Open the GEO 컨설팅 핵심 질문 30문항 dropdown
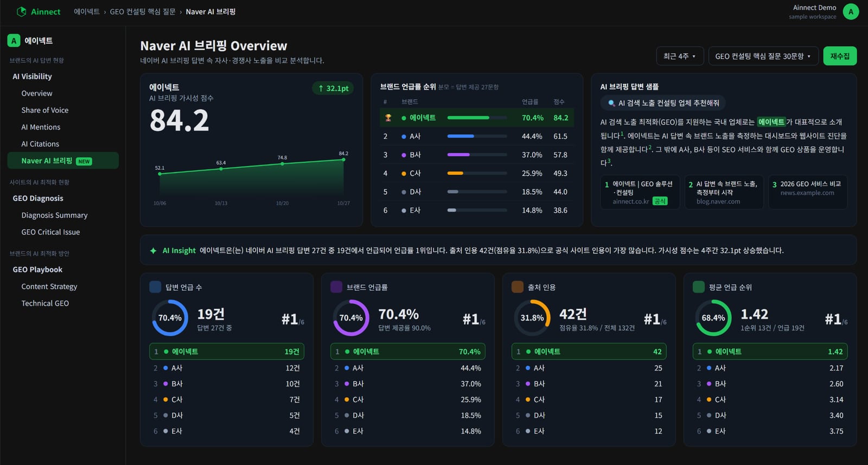The image size is (868, 465). [763, 56]
